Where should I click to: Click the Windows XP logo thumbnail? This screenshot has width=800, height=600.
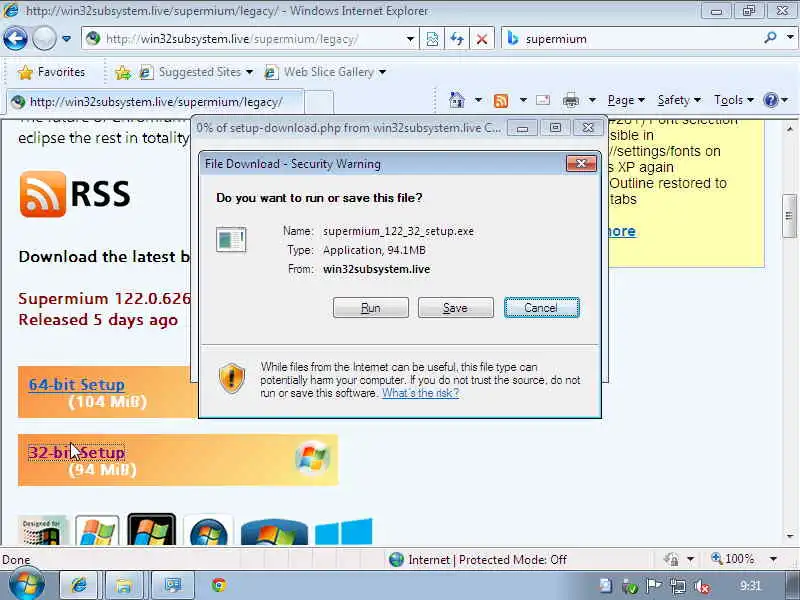97,530
